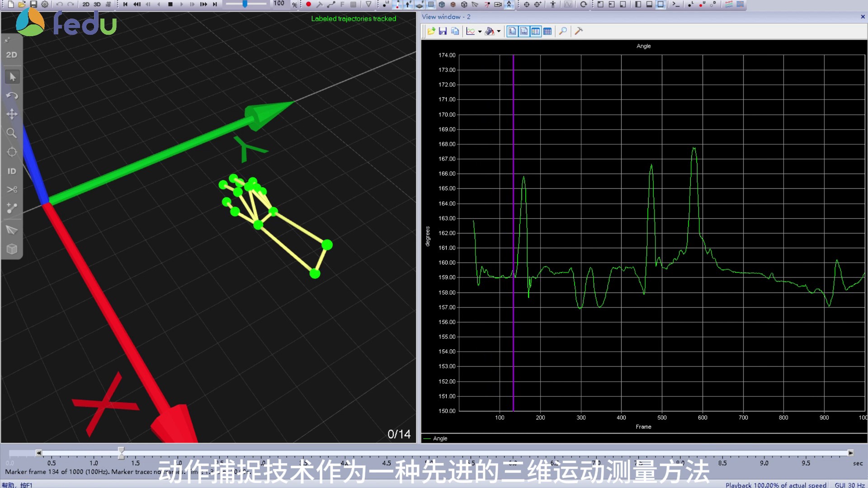The height and width of the screenshot is (488, 868).
Task: Expand the plot color fill dropdown arrow
Action: [499, 32]
